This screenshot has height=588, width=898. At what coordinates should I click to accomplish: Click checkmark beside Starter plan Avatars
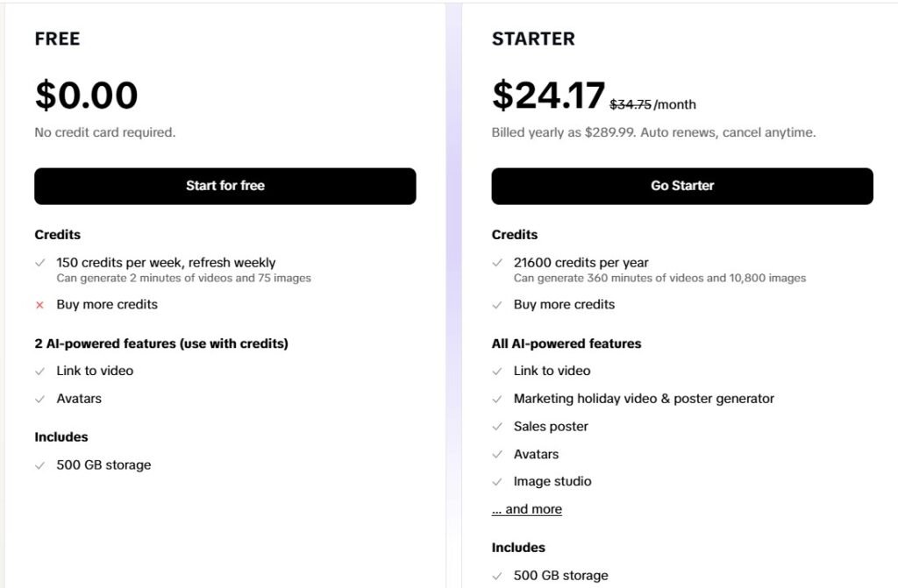click(496, 455)
